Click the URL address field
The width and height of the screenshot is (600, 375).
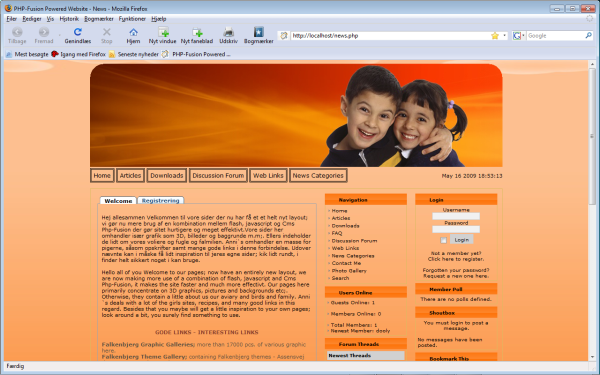pos(390,36)
